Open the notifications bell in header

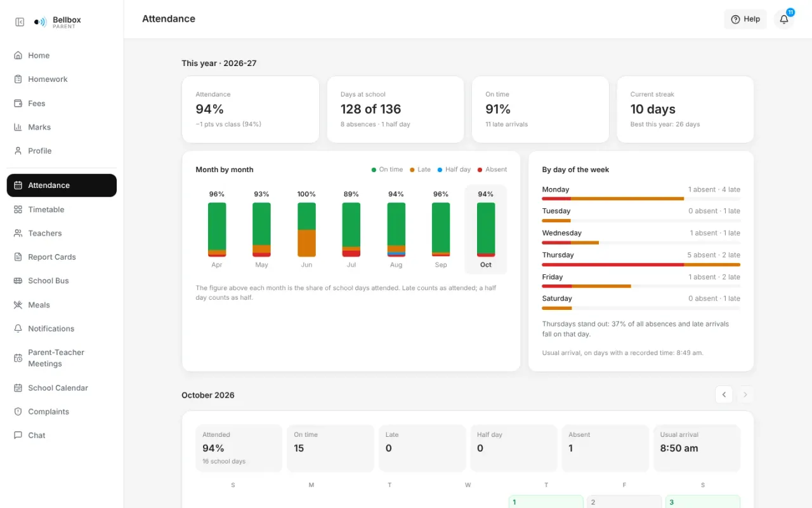click(x=784, y=19)
